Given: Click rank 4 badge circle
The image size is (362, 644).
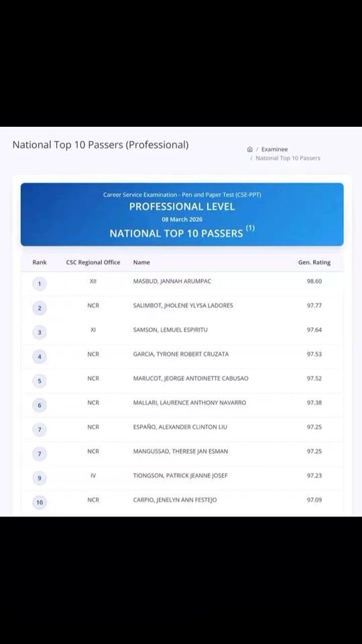Looking at the screenshot, I should click(40, 356).
